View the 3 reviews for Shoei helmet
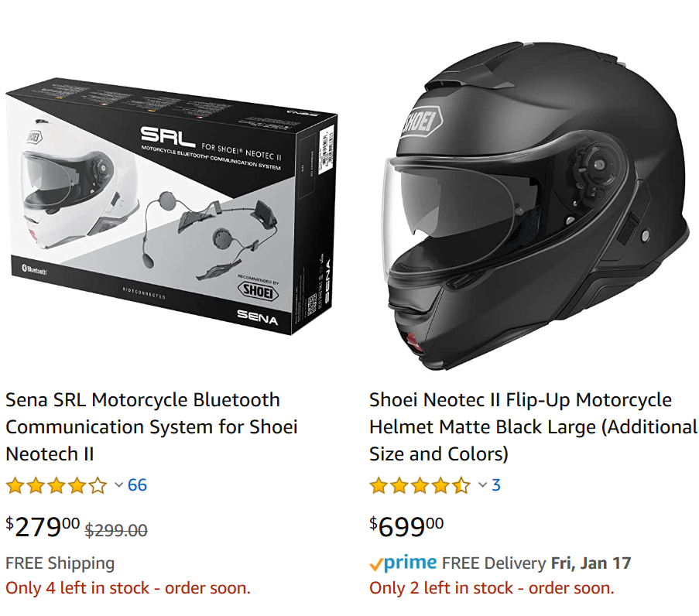 click(496, 485)
